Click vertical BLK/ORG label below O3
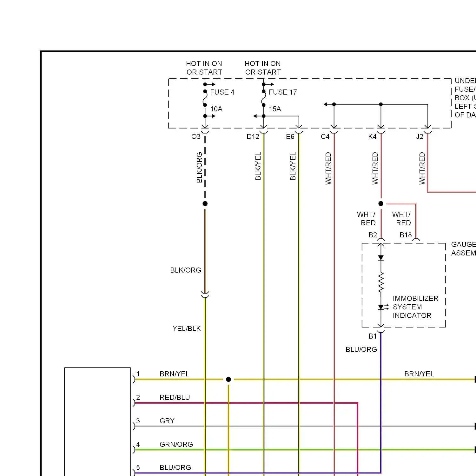 click(x=199, y=168)
